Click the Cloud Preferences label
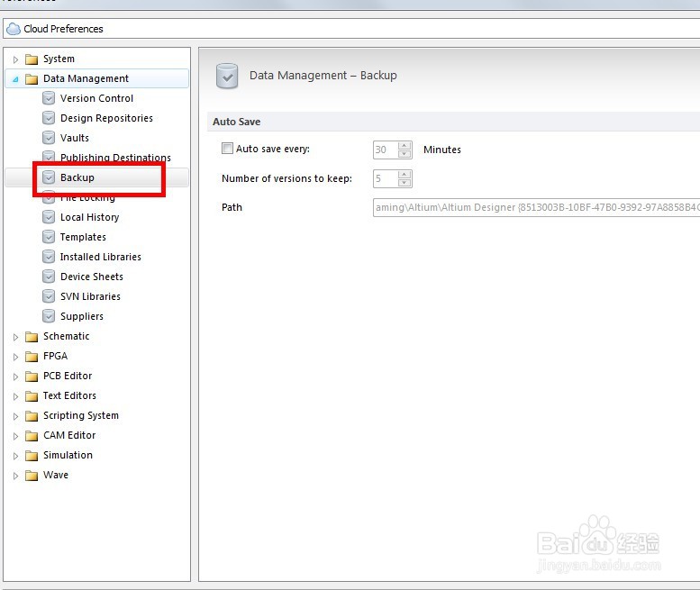700x590 pixels. [x=63, y=29]
